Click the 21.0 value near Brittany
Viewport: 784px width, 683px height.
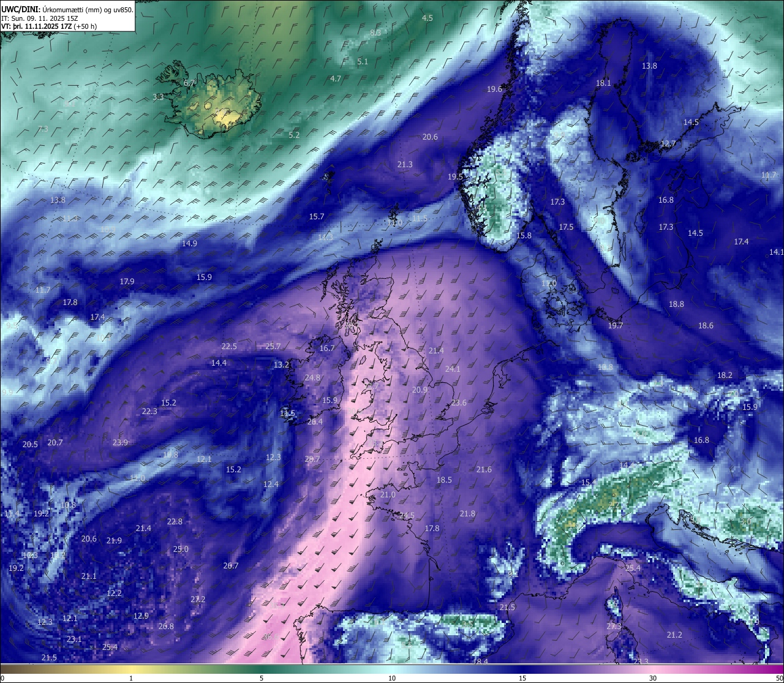[388, 495]
